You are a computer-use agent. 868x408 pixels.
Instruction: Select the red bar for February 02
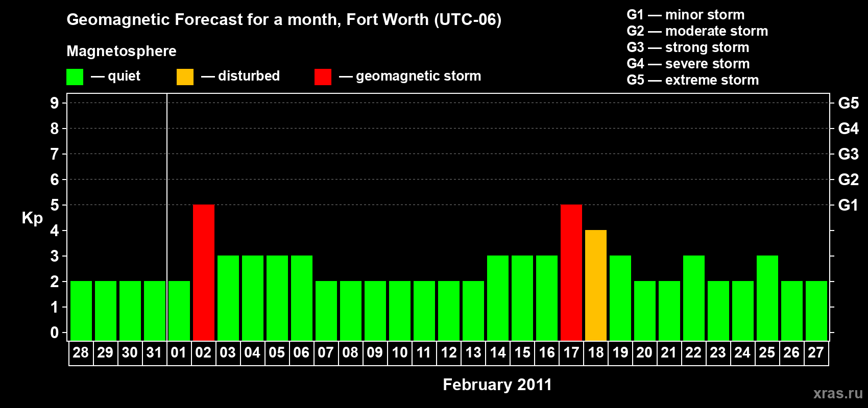point(204,272)
